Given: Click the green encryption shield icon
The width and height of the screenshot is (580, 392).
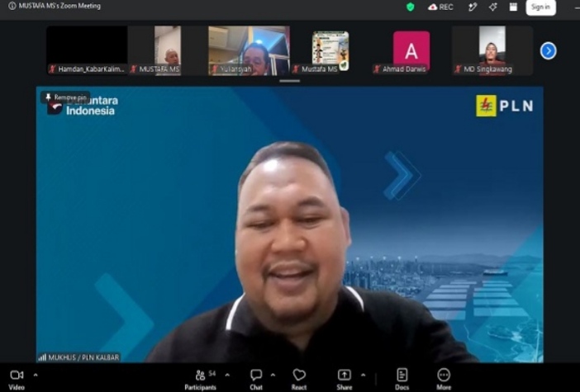Looking at the screenshot, I should pos(411,7).
